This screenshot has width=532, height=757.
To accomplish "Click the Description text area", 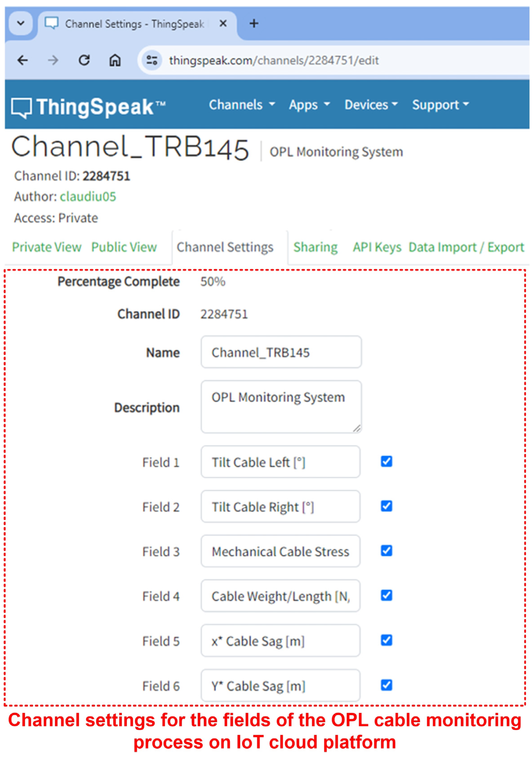I will pyautogui.click(x=281, y=406).
